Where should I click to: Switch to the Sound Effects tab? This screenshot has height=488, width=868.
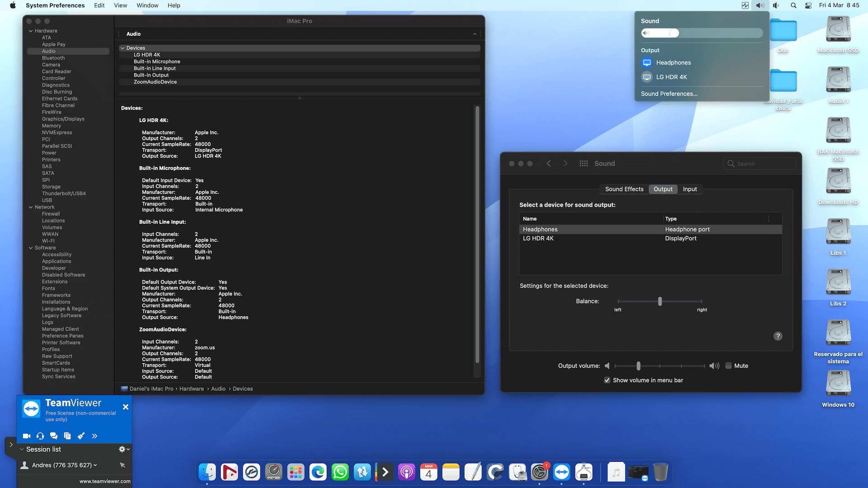coord(624,189)
